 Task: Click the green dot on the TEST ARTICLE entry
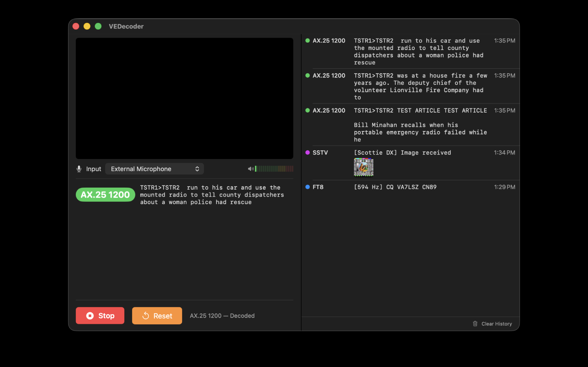308,111
